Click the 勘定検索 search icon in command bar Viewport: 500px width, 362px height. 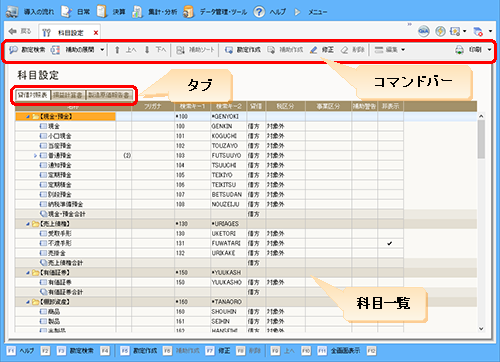13,50
